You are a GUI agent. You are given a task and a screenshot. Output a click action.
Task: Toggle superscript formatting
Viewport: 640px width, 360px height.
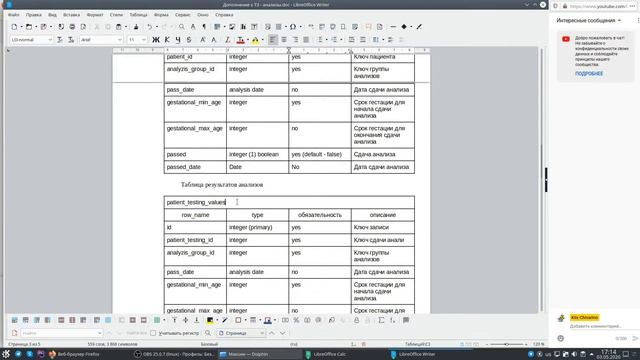202,40
